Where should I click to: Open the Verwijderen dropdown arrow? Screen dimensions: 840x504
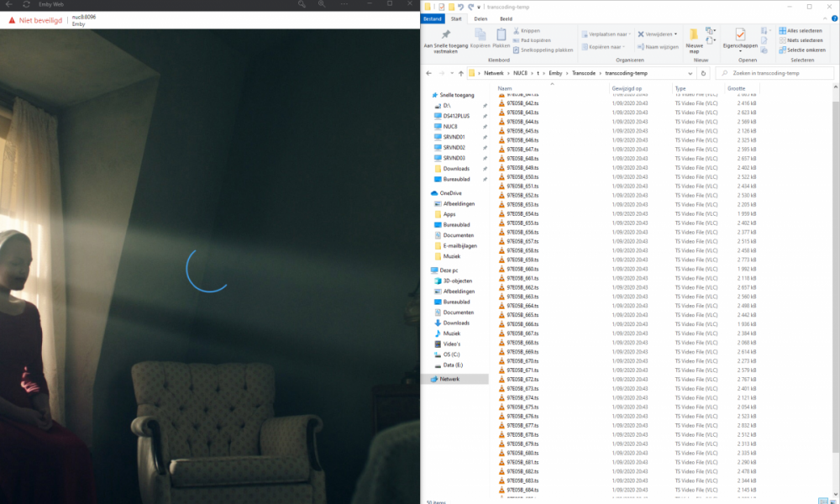tap(675, 34)
